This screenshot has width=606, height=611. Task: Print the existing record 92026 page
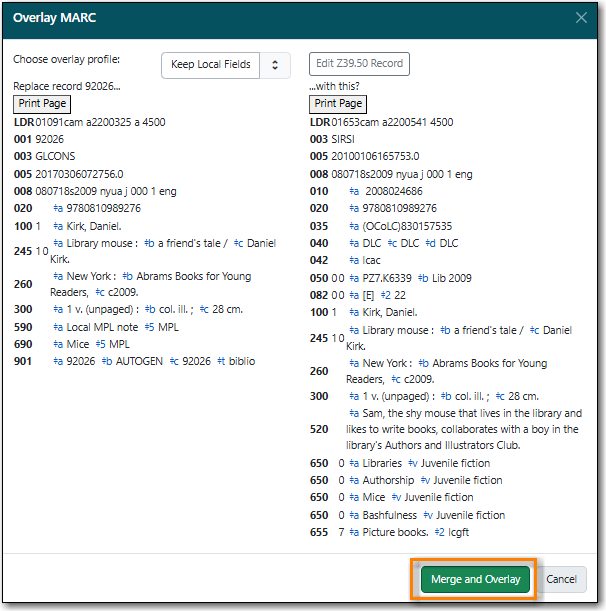click(42, 104)
